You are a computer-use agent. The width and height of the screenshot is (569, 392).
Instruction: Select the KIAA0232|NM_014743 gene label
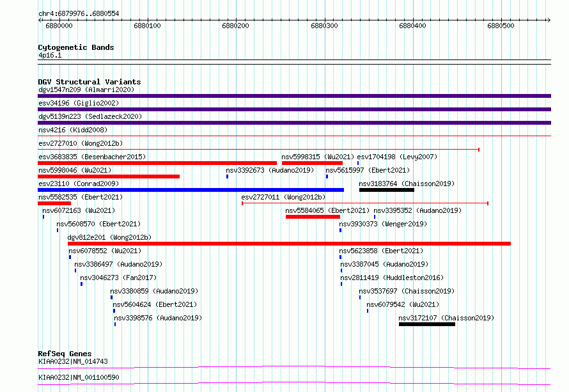point(74,361)
